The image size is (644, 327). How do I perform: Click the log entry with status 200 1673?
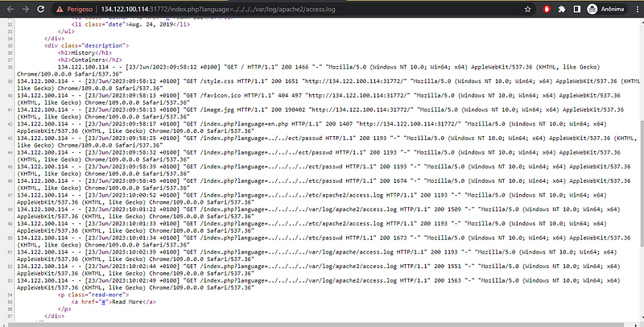tap(324, 241)
